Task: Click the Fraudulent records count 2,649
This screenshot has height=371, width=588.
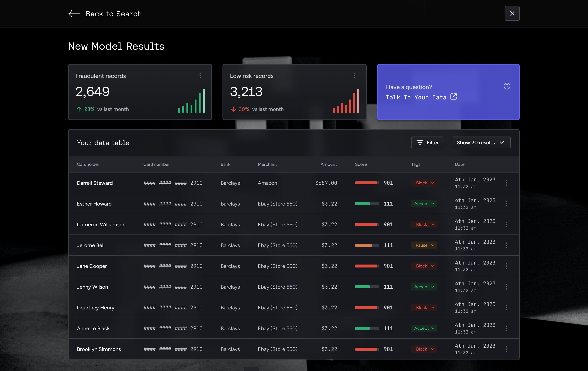Action: [x=92, y=92]
